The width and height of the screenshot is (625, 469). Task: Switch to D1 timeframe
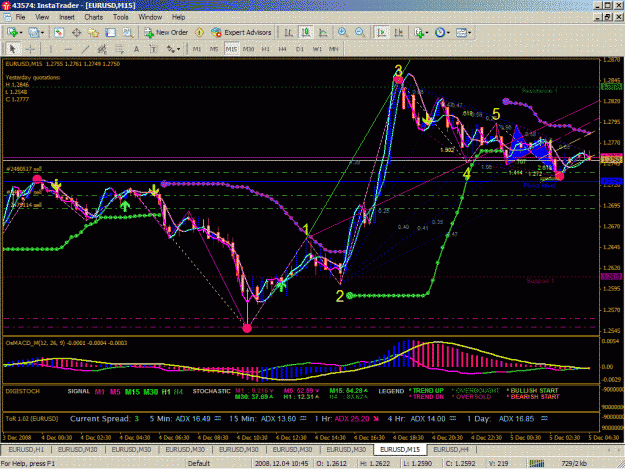300,49
